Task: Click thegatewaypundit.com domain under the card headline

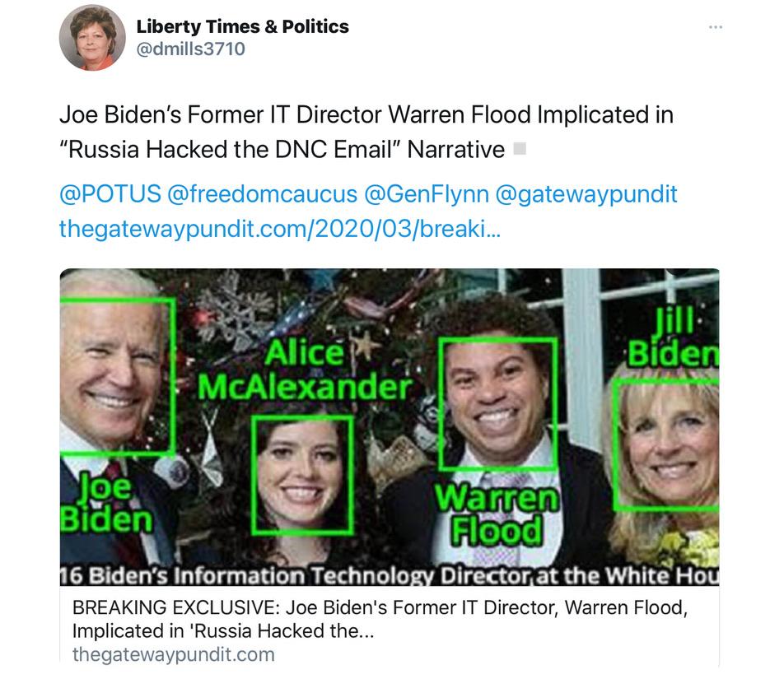Action: pos(174,654)
